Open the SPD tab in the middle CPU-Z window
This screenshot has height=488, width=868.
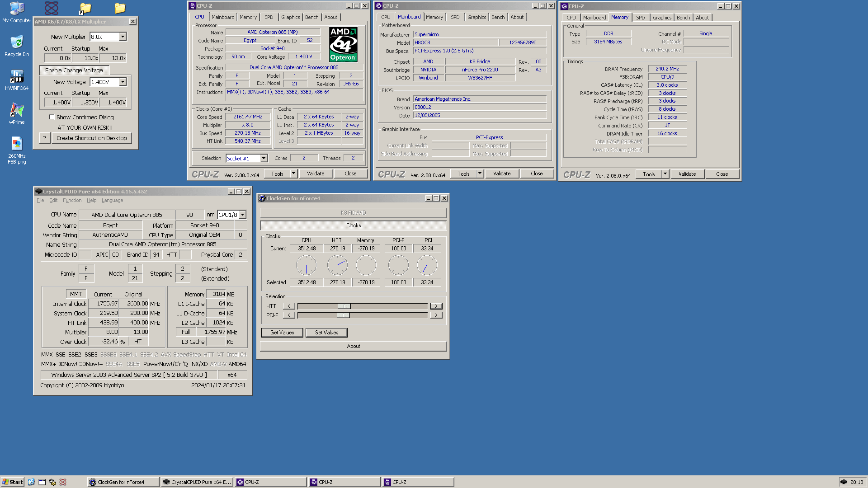[455, 17]
